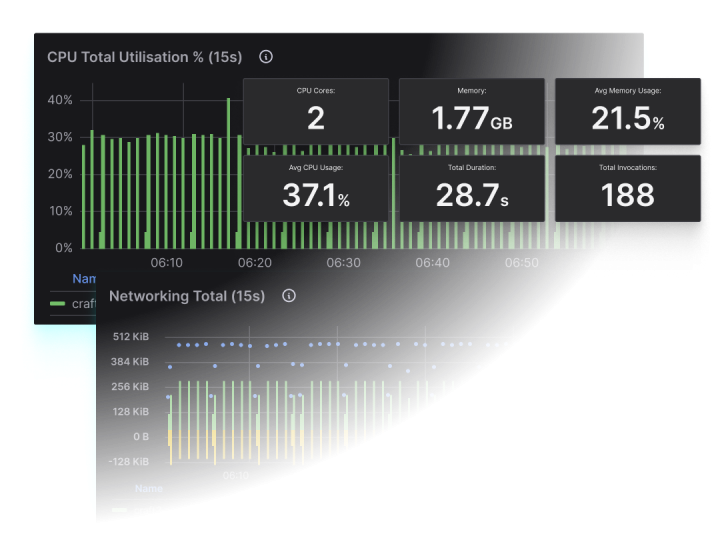Image resolution: width=728 pixels, height=546 pixels.
Task: Click the Networking Total info icon
Action: pyautogui.click(x=289, y=296)
